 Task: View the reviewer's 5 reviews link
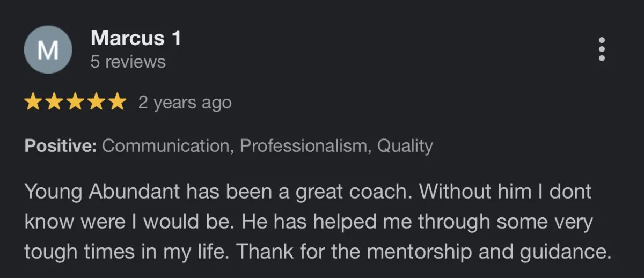pyautogui.click(x=128, y=62)
